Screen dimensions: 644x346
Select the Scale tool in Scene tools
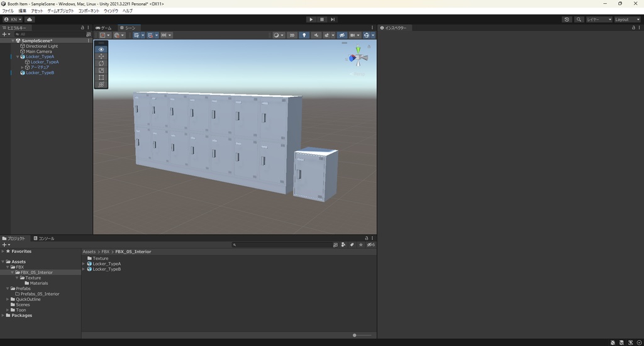click(101, 70)
